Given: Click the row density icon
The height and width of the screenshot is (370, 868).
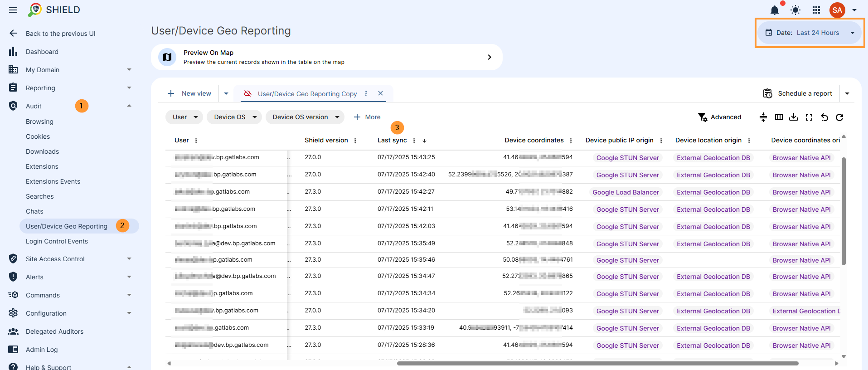Looking at the screenshot, I should coord(763,117).
